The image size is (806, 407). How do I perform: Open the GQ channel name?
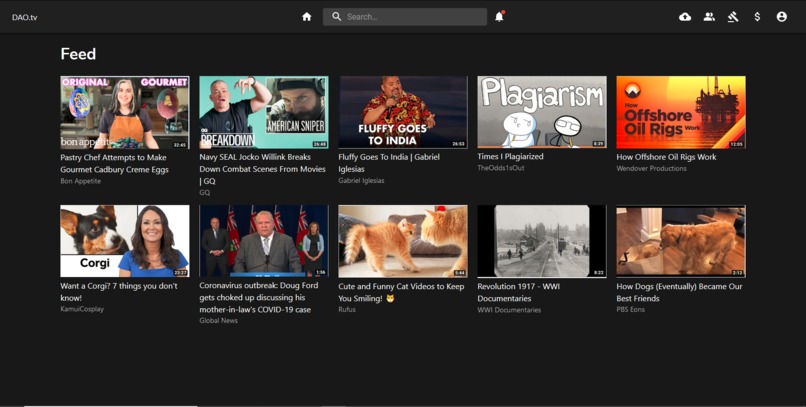[x=205, y=193]
